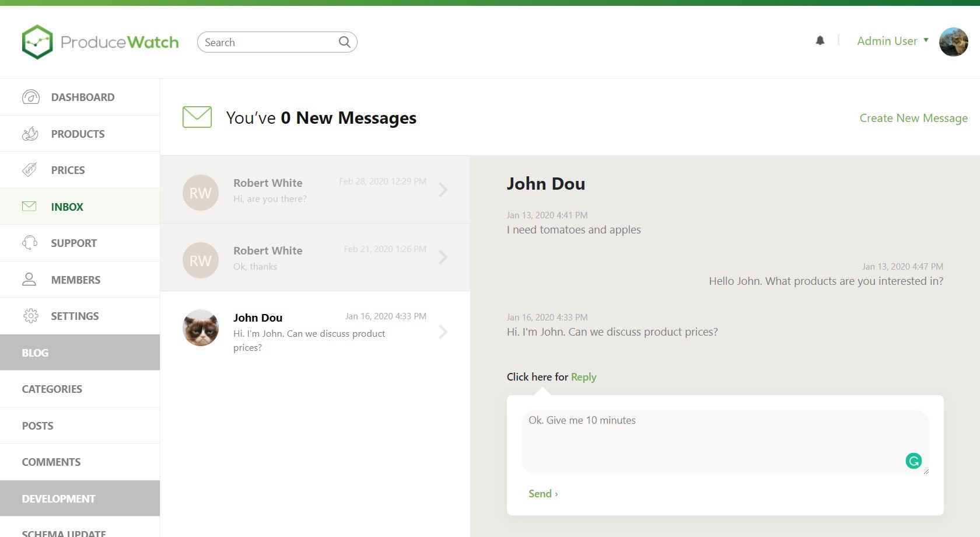Click the Members person icon
This screenshot has width=980, height=537.
(29, 280)
